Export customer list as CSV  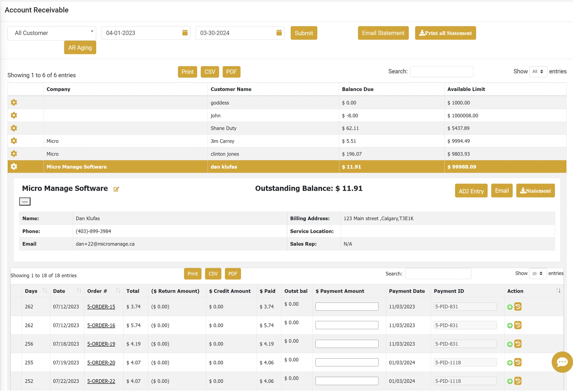[x=210, y=72]
